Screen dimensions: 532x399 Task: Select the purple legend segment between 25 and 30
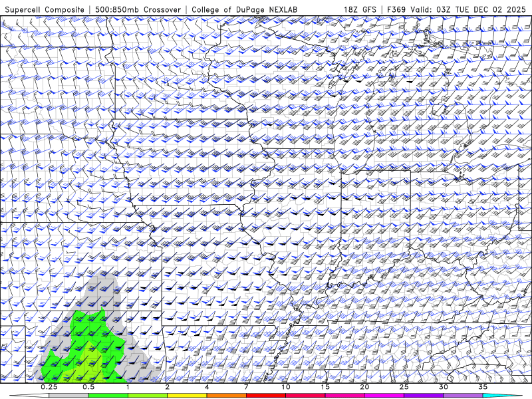coord(424,396)
